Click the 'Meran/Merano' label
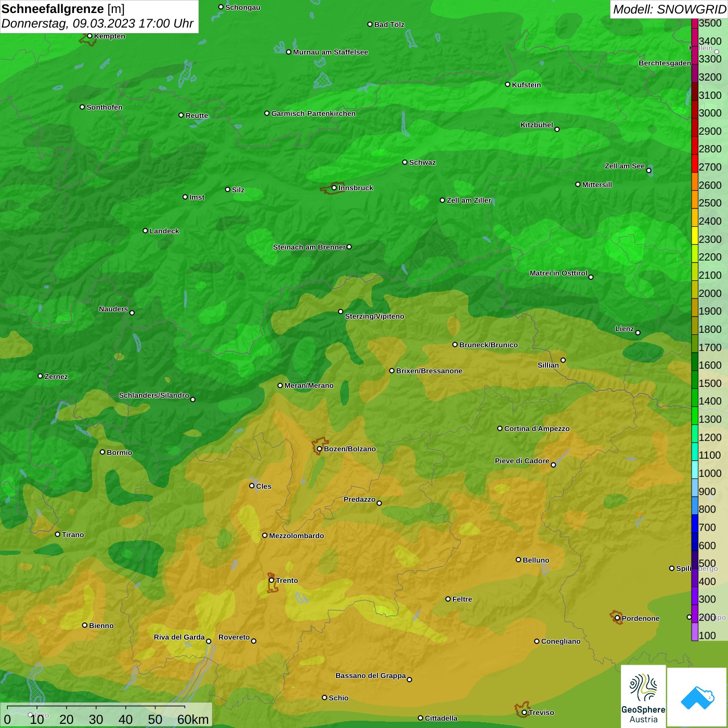The image size is (728, 728). (x=309, y=385)
